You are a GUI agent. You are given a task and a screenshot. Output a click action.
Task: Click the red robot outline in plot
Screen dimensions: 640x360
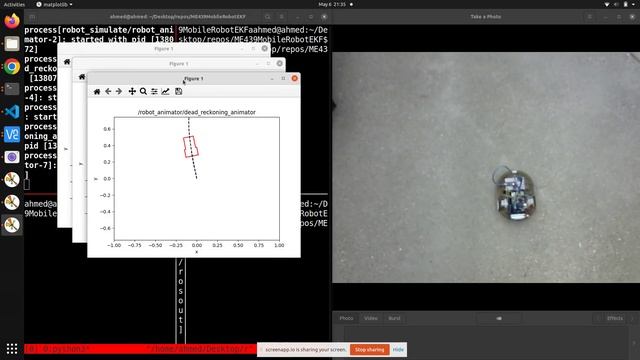[191, 147]
